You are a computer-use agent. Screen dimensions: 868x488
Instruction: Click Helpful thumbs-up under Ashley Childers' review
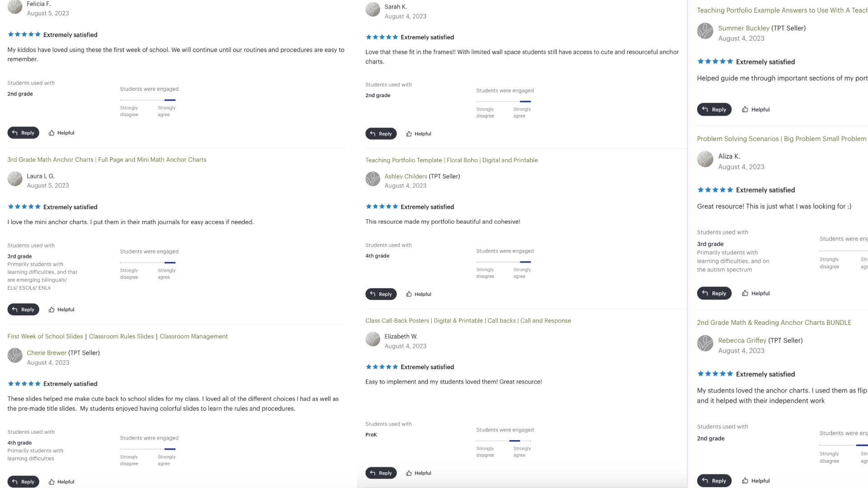(x=409, y=294)
